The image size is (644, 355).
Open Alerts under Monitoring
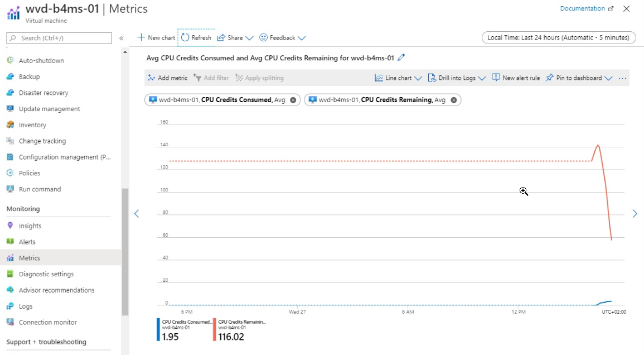[27, 242]
